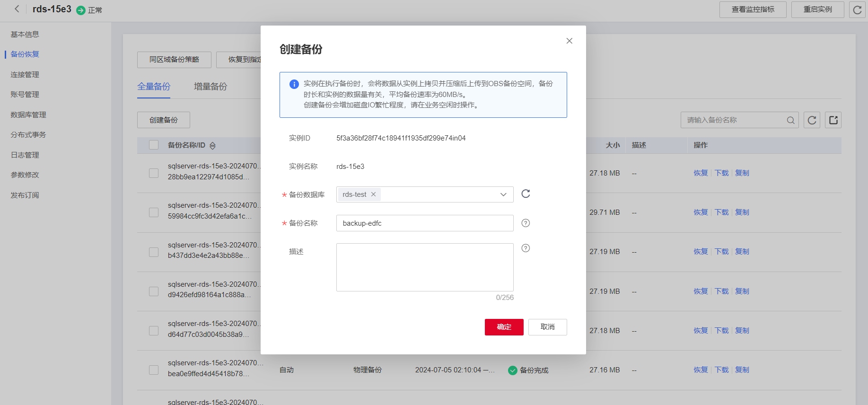Open 连接管理 in the sidebar
The height and width of the screenshot is (405, 868).
tap(25, 75)
